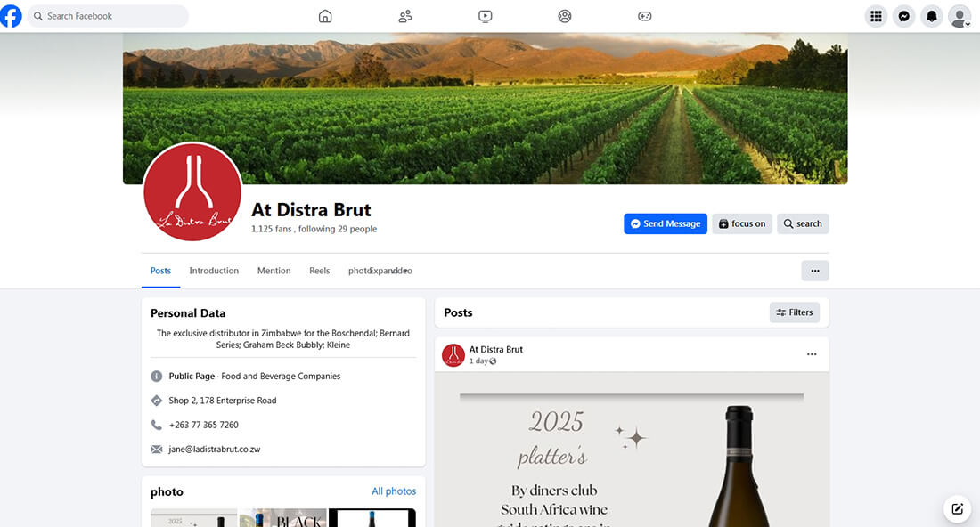Check notifications via the bell icon
The height and width of the screenshot is (527, 980).
click(x=932, y=15)
